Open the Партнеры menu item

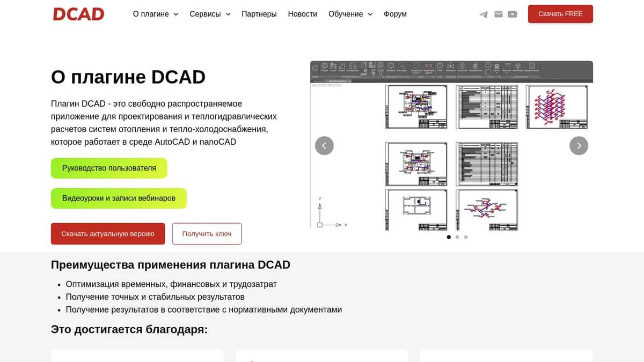point(259,14)
